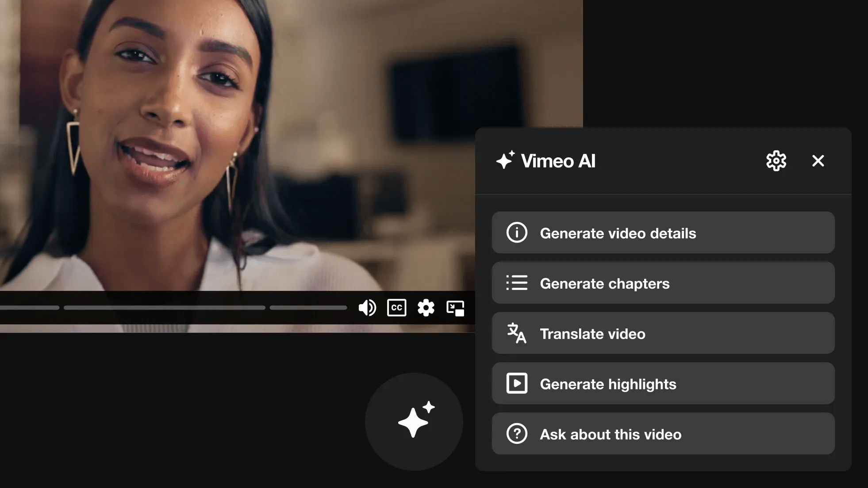Viewport: 868px width, 488px height.
Task: Open the player settings gear
Action: 426,308
